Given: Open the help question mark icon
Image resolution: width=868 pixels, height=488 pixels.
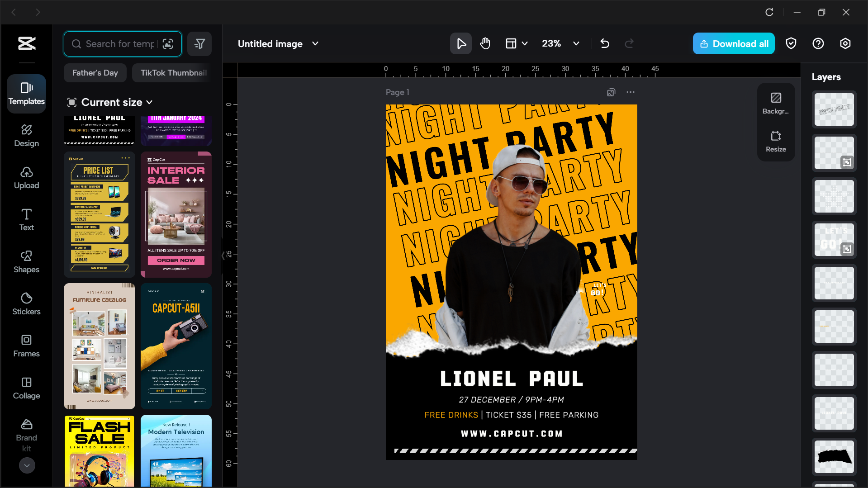Looking at the screenshot, I should (x=818, y=43).
